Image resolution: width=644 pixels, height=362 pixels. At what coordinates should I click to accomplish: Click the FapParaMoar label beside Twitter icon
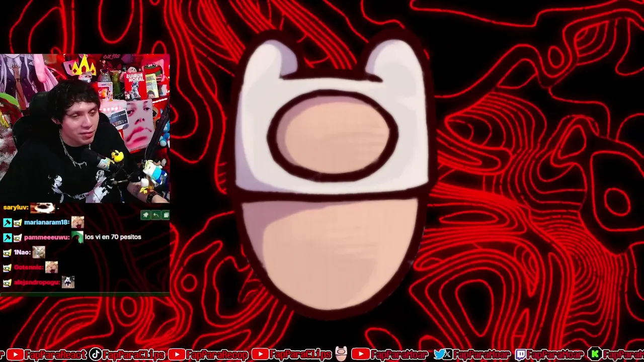(x=482, y=355)
